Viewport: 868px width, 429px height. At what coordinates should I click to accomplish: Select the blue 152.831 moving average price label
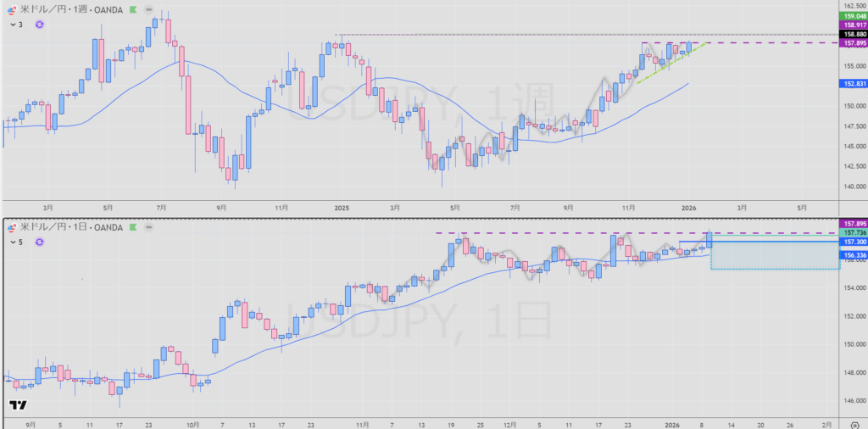point(853,84)
